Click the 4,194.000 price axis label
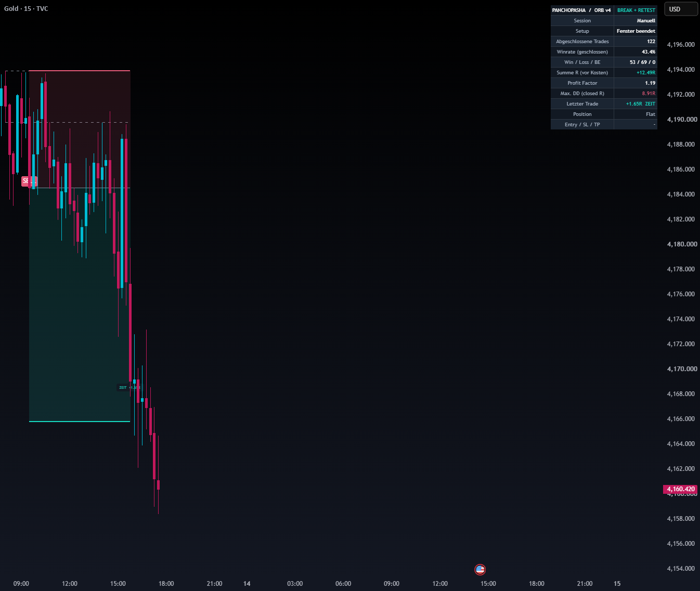 [681, 70]
